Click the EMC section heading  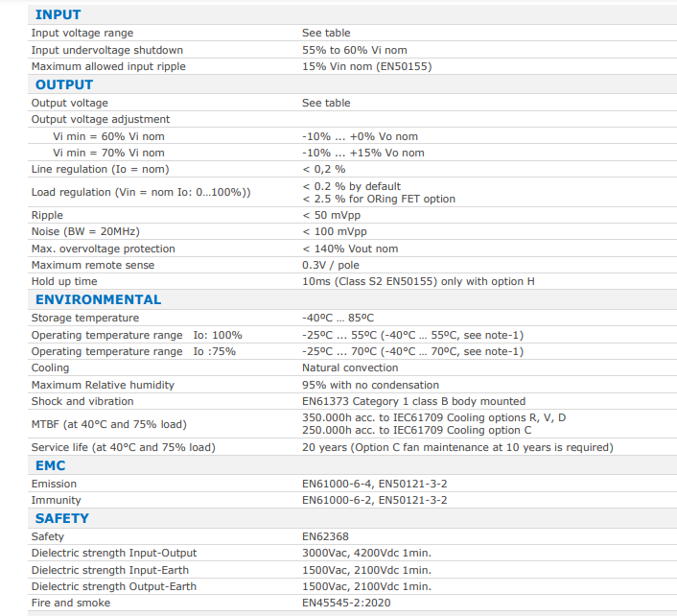[50, 465]
